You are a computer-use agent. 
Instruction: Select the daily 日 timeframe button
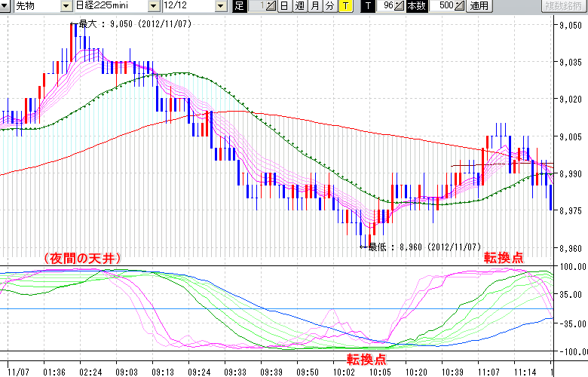[x=283, y=6]
